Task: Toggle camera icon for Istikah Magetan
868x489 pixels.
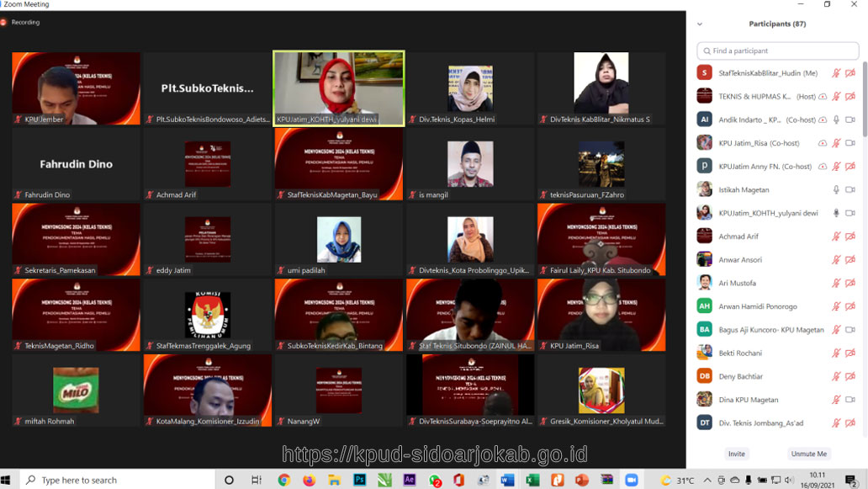Action: point(850,190)
